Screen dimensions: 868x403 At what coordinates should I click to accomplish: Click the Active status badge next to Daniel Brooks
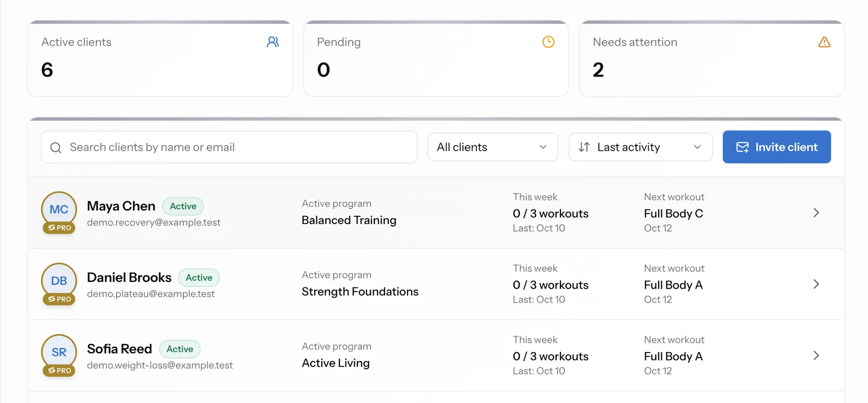coord(199,278)
